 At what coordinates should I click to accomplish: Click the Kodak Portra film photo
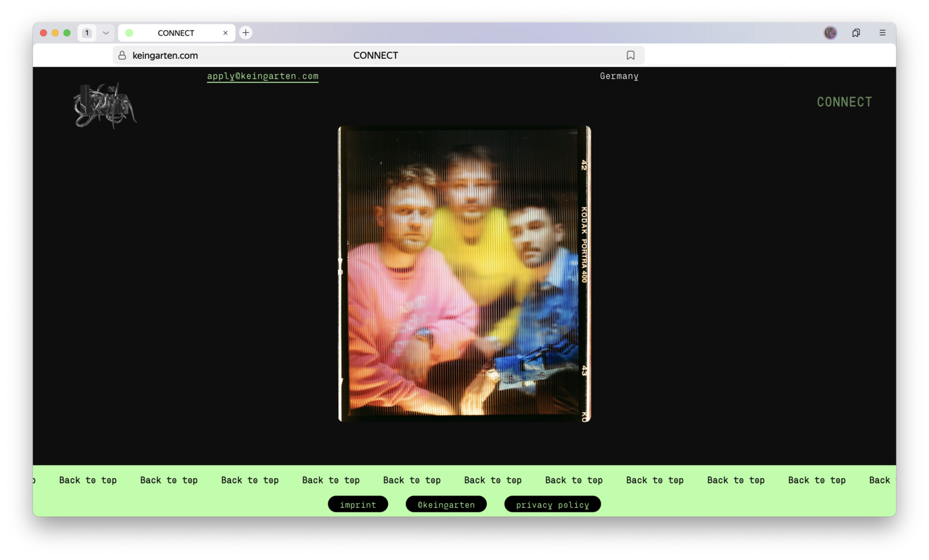click(464, 274)
